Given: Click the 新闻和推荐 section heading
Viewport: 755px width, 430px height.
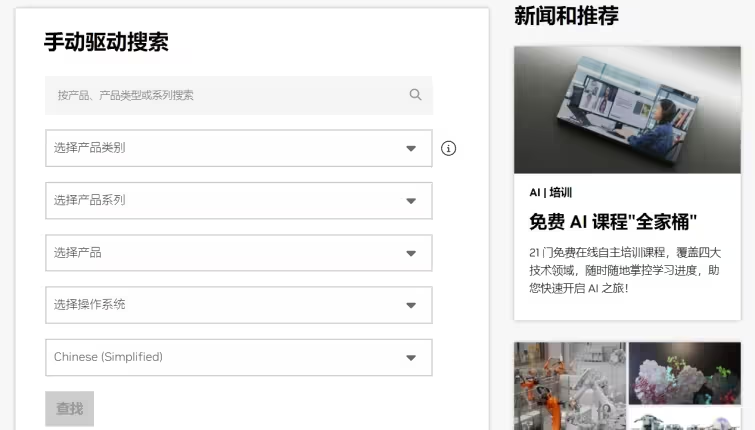Looking at the screenshot, I should click(566, 15).
